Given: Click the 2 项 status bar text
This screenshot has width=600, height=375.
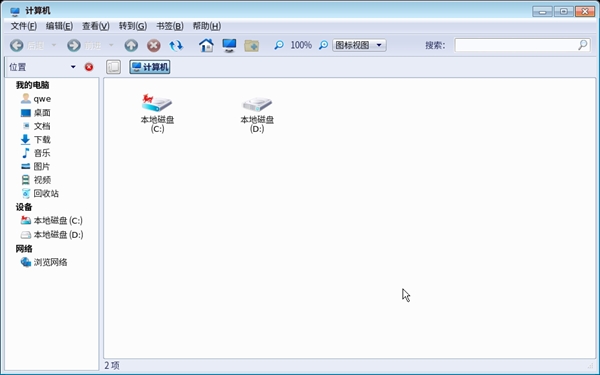Looking at the screenshot, I should 112,365.
